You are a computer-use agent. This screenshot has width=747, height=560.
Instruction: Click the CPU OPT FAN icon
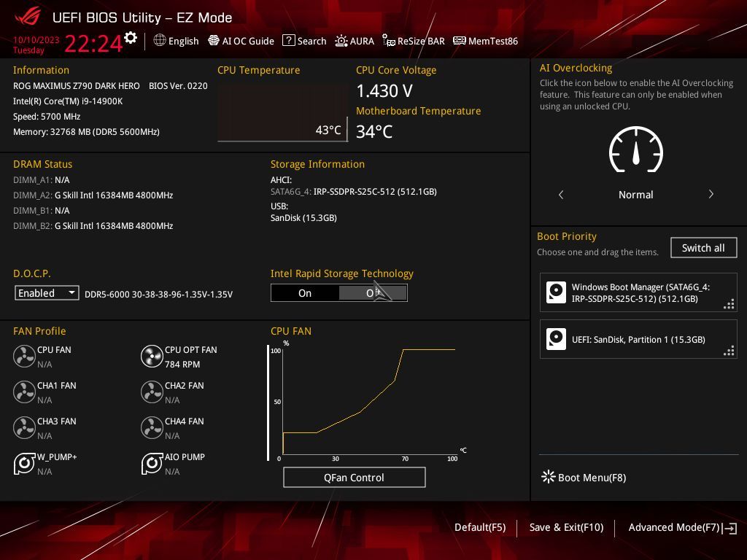tap(152, 356)
